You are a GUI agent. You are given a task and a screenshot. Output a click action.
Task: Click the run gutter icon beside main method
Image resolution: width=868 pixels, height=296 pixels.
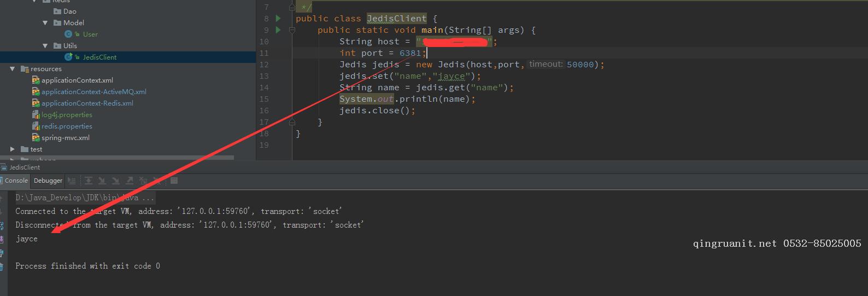[x=278, y=30]
